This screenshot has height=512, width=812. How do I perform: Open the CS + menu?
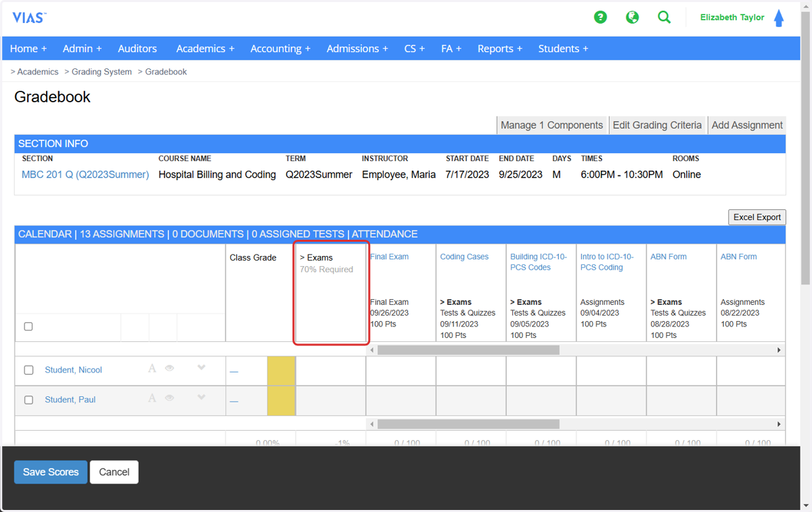[x=415, y=49]
